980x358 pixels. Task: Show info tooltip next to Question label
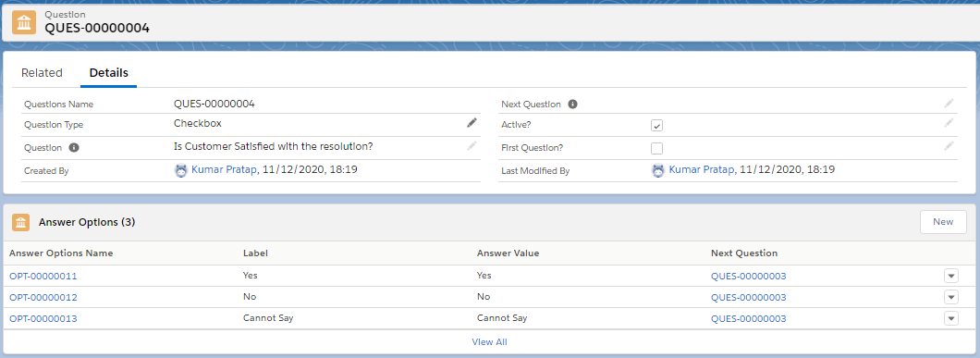point(74,148)
